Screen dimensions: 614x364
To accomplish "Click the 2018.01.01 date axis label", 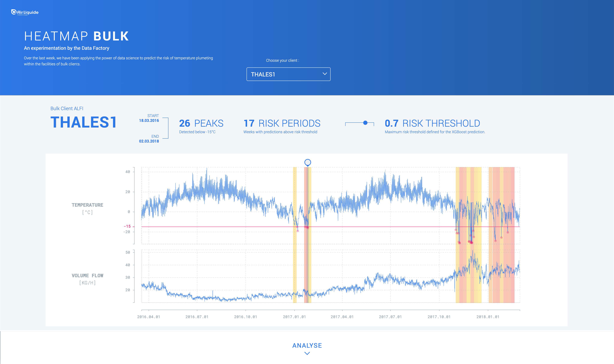I will [488, 317].
